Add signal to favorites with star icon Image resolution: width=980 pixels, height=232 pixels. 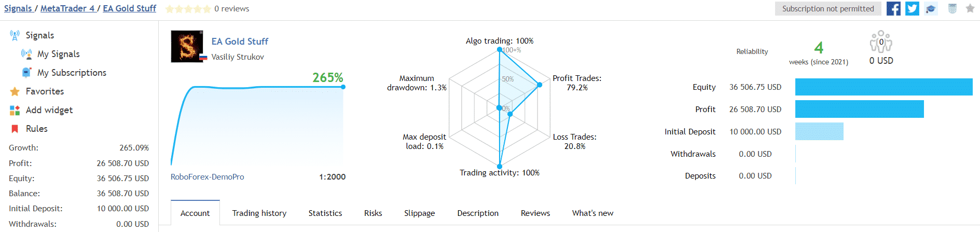[x=970, y=8]
